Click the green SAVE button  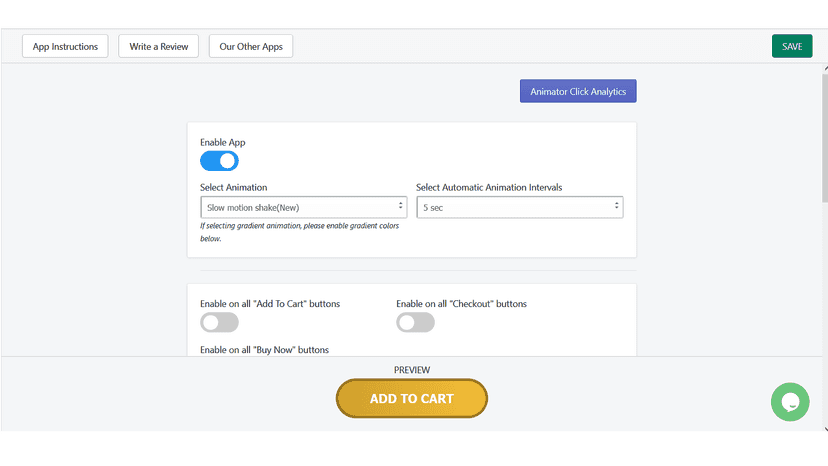(792, 46)
